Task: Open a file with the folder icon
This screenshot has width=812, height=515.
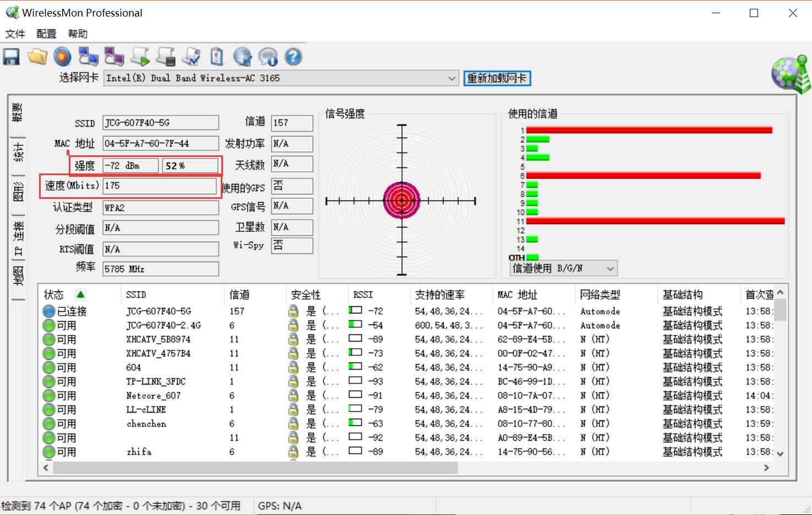Action: [37, 57]
